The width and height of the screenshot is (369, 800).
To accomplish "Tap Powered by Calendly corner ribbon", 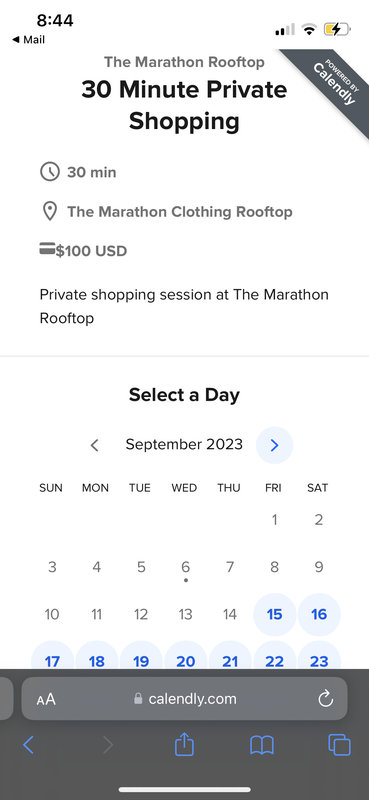I will tap(334, 83).
